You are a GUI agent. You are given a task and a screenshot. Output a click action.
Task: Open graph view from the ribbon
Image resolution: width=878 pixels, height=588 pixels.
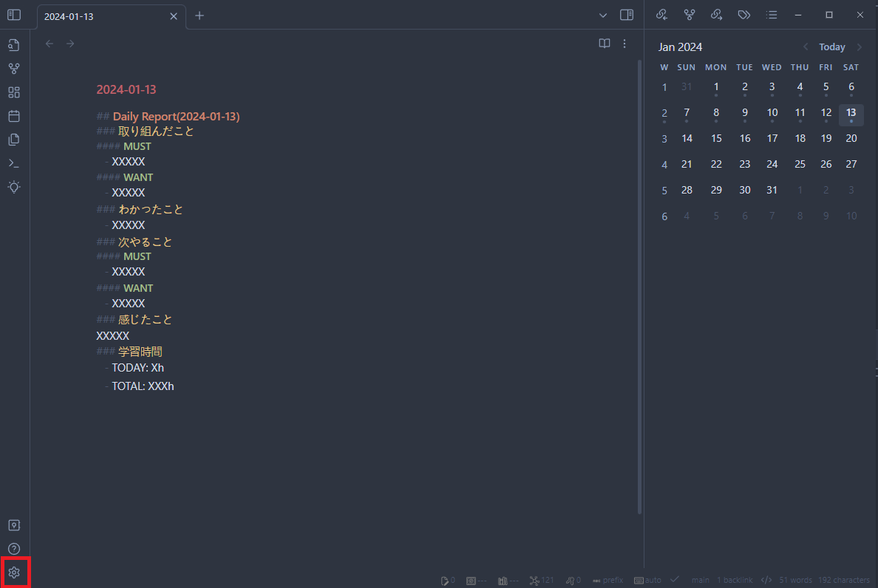click(14, 69)
